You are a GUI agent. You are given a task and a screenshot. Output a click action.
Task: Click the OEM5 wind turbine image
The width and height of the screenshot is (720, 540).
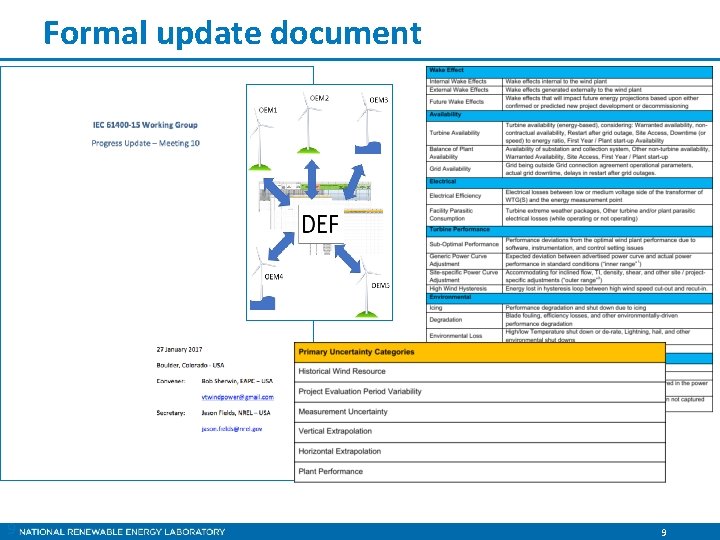tap(366, 288)
